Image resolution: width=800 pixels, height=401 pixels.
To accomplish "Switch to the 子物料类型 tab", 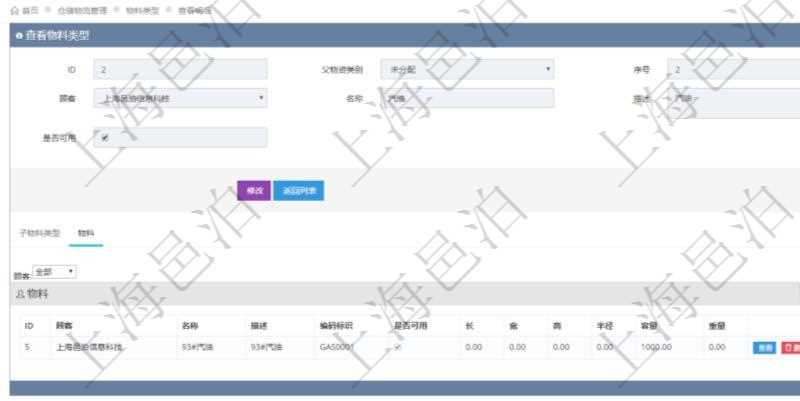I will [x=40, y=232].
